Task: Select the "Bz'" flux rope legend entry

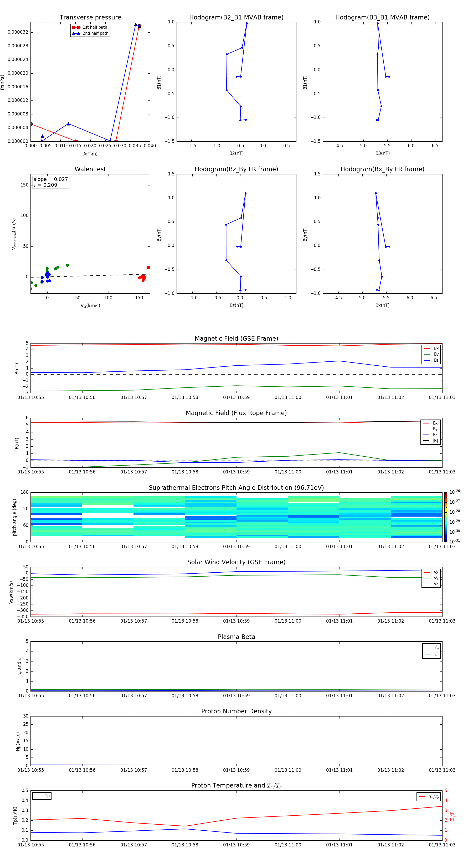Action: [431, 435]
